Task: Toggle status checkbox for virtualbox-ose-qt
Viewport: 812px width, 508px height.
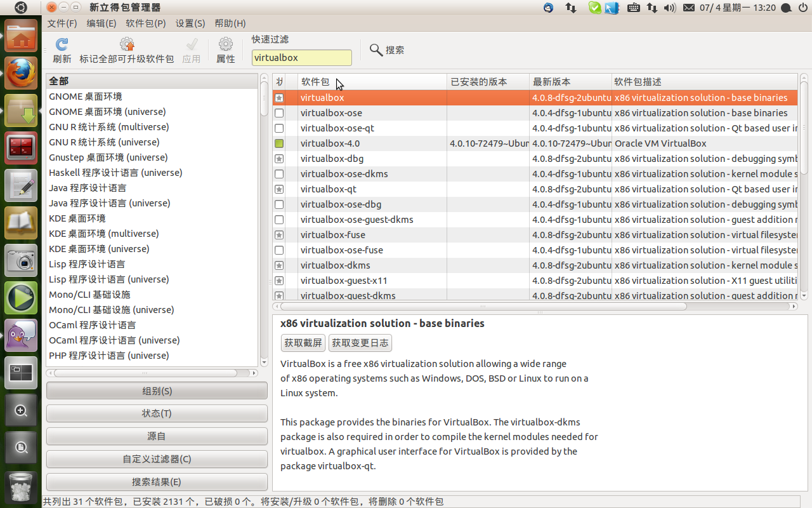Action: (x=279, y=128)
